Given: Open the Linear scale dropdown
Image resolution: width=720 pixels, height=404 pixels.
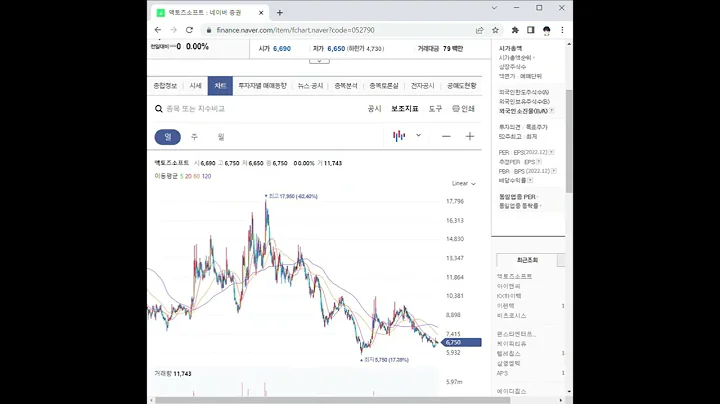Looking at the screenshot, I should (x=463, y=184).
